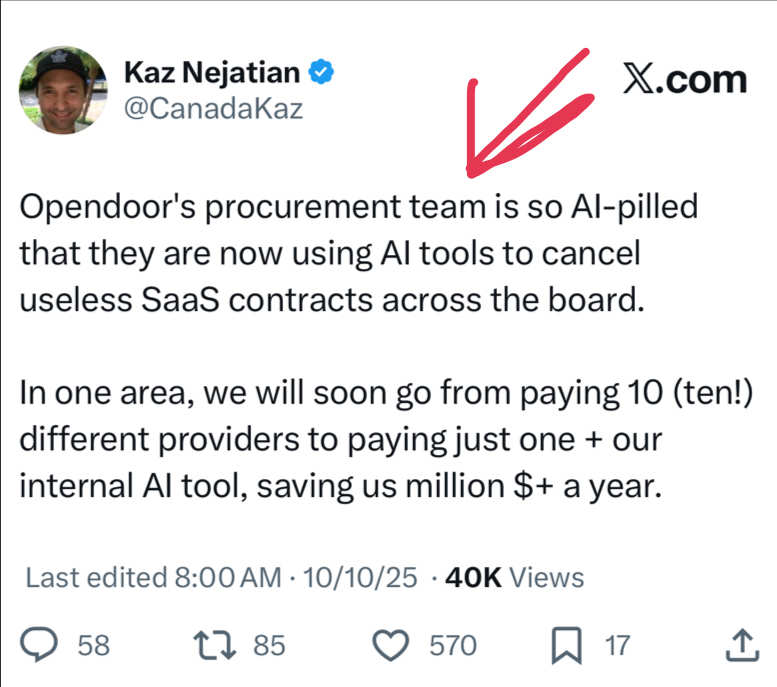Bookmark the tweet using the bookmark icon
The height and width of the screenshot is (687, 777).
point(567,646)
